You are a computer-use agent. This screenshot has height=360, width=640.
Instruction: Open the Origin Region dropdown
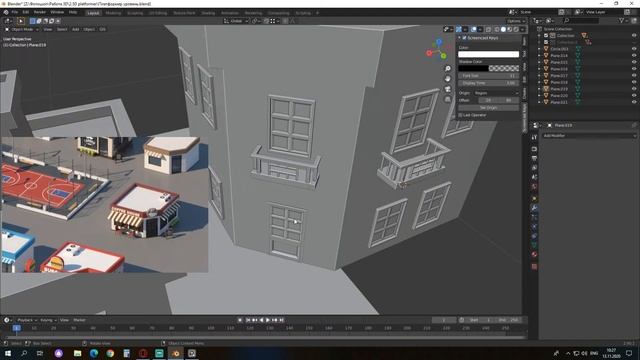tap(496, 93)
